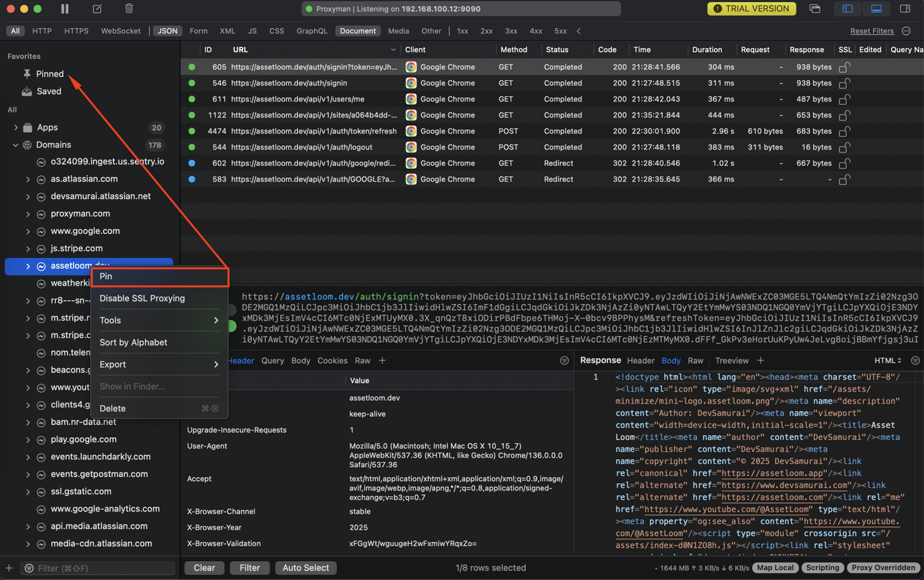Enable the HTTPS protocol filter
This screenshot has height=580, width=924.
pyautogui.click(x=76, y=31)
